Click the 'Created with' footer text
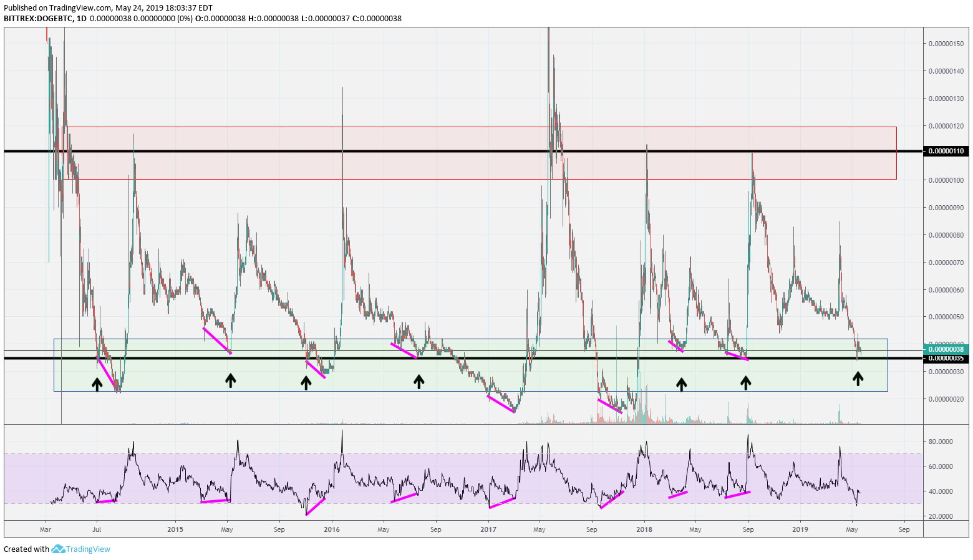 pos(26,549)
